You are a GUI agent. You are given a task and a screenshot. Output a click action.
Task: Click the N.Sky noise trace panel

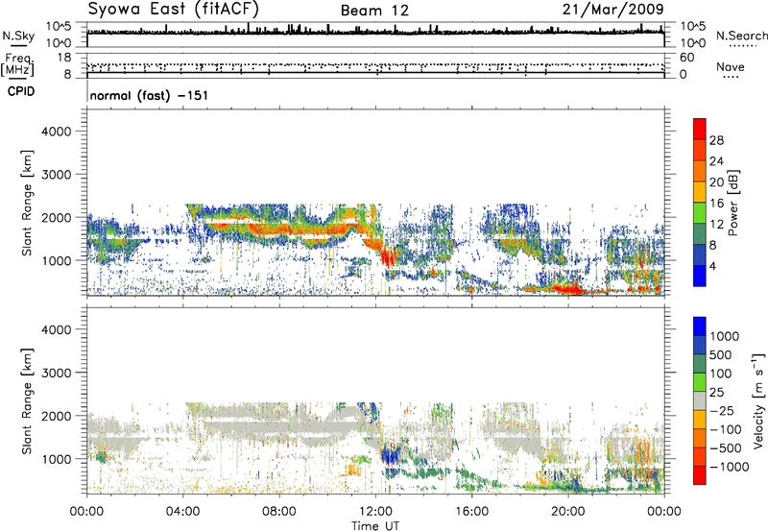(375, 35)
